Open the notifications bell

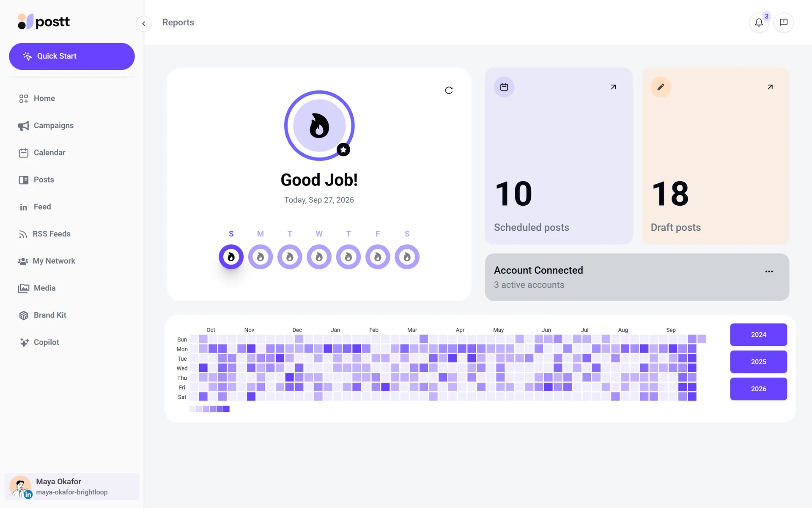point(759,22)
